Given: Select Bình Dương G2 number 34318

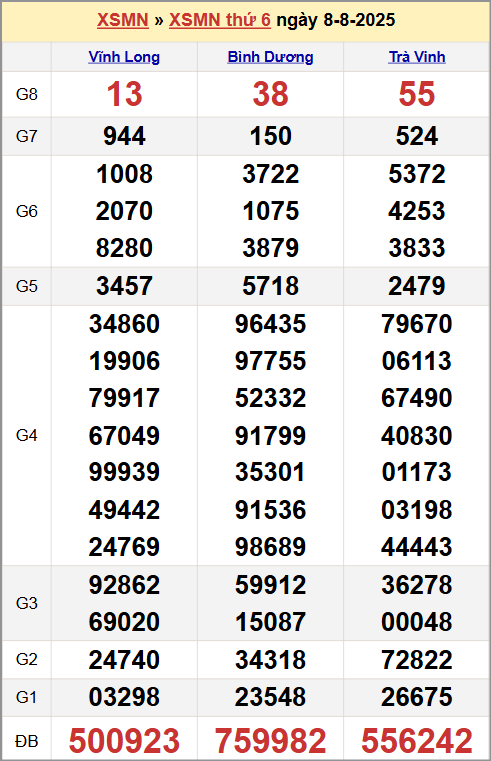Looking at the screenshot, I should pyautogui.click(x=270, y=660).
